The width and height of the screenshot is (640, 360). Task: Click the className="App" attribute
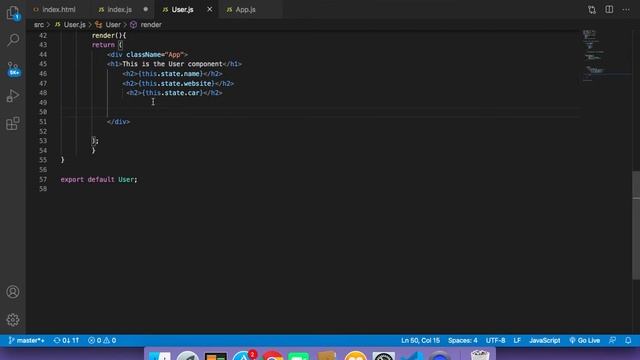click(x=155, y=55)
